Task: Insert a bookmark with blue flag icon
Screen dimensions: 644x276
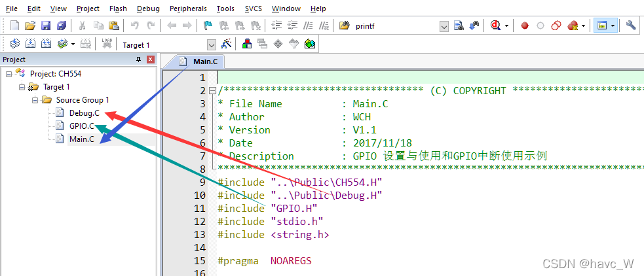Action: tap(208, 26)
